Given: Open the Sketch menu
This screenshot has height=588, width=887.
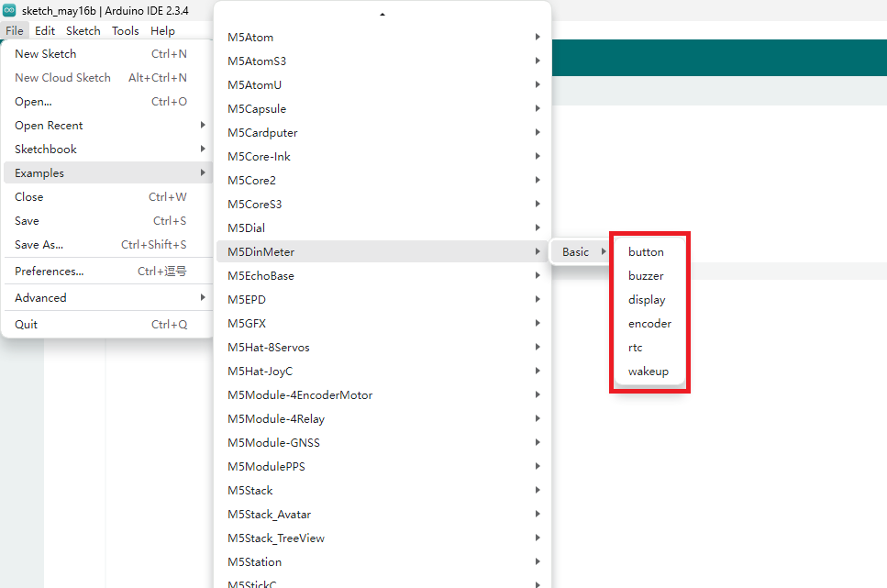Looking at the screenshot, I should point(83,30).
